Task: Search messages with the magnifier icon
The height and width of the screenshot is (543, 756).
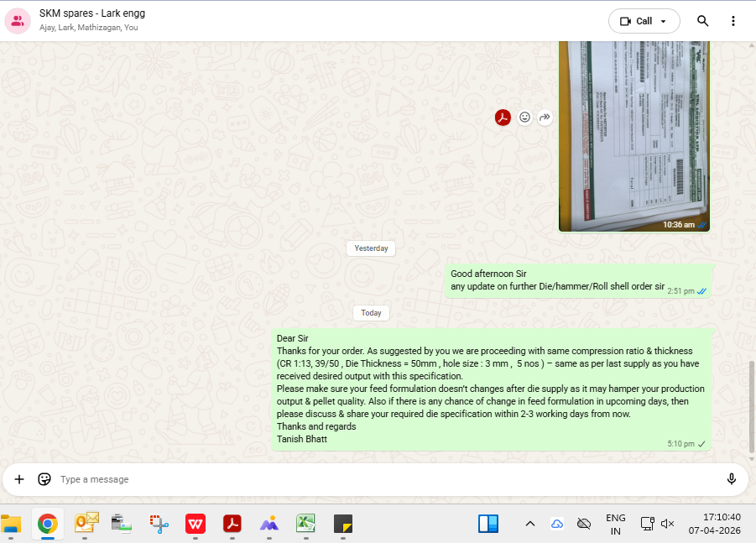Action: pos(703,21)
